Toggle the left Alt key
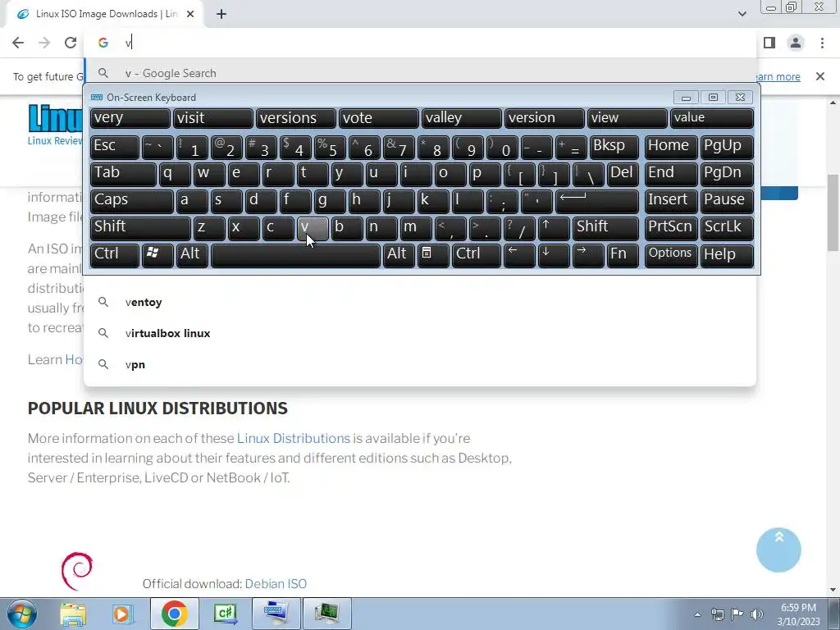The height and width of the screenshot is (630, 840). click(192, 255)
